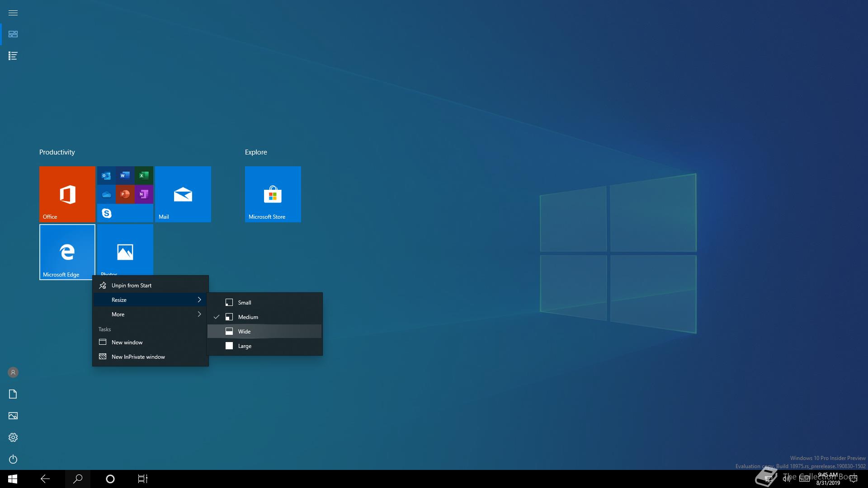Expand the Resize submenu arrow

click(x=199, y=300)
